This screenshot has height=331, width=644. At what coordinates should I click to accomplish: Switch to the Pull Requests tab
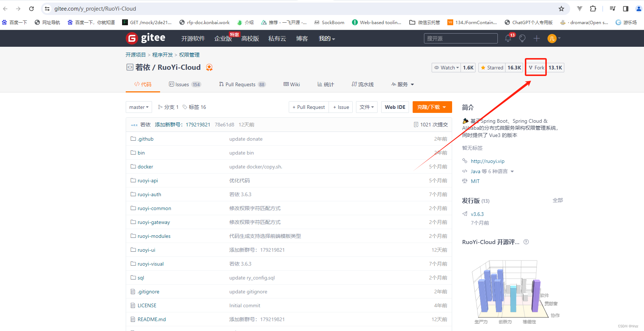click(242, 84)
